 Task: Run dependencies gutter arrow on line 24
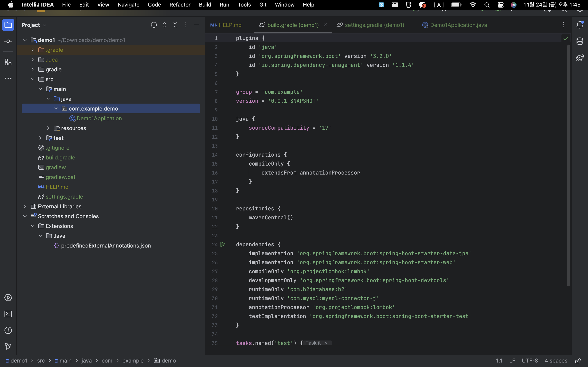tap(223, 244)
